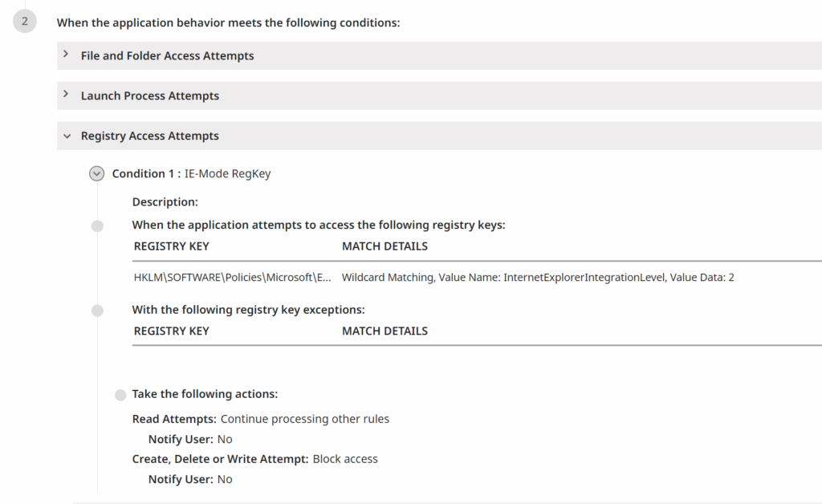
Task: Click the Registry Access Attempts section title
Action: point(149,136)
